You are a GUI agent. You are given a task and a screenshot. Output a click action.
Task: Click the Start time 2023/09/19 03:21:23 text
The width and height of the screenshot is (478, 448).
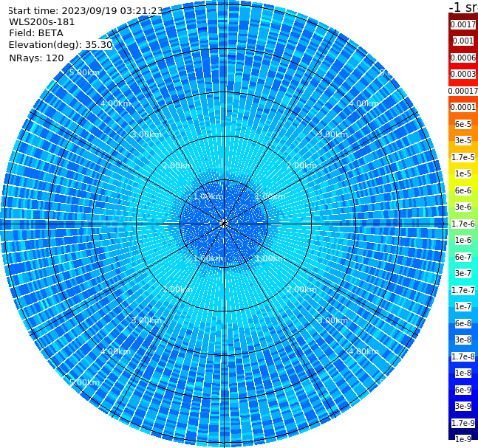(85, 10)
